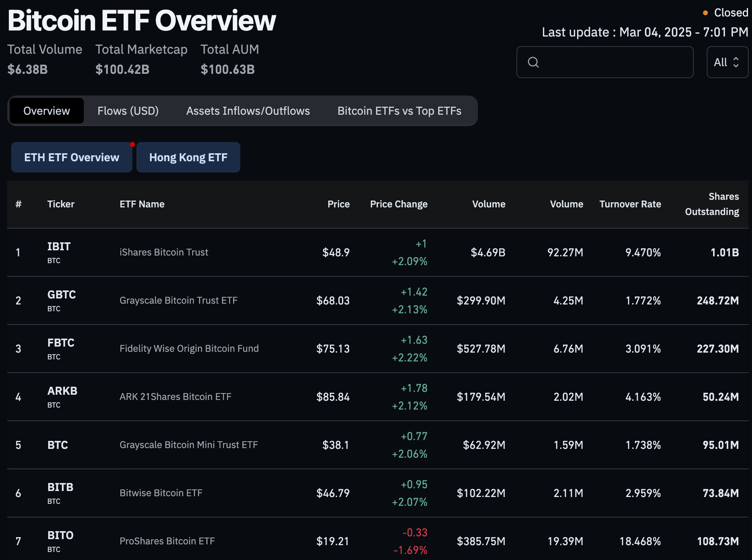Click FBTC volume $527.78M

click(481, 349)
